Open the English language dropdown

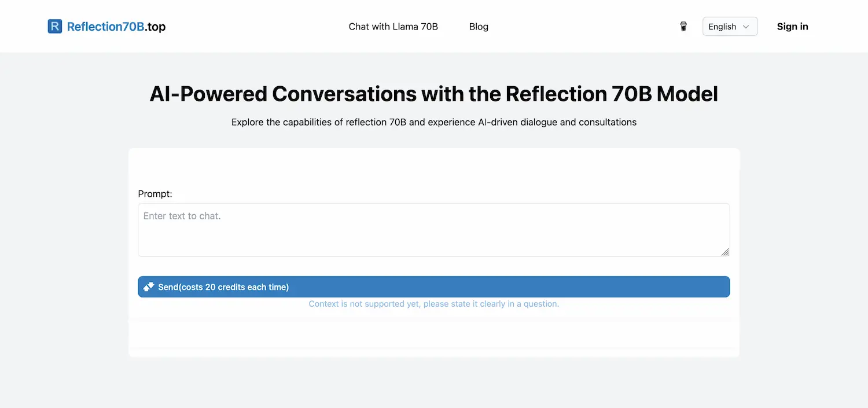[729, 26]
